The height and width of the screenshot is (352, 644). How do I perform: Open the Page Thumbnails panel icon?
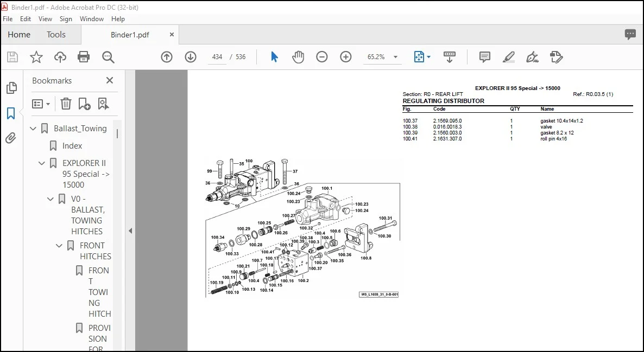tap(11, 87)
